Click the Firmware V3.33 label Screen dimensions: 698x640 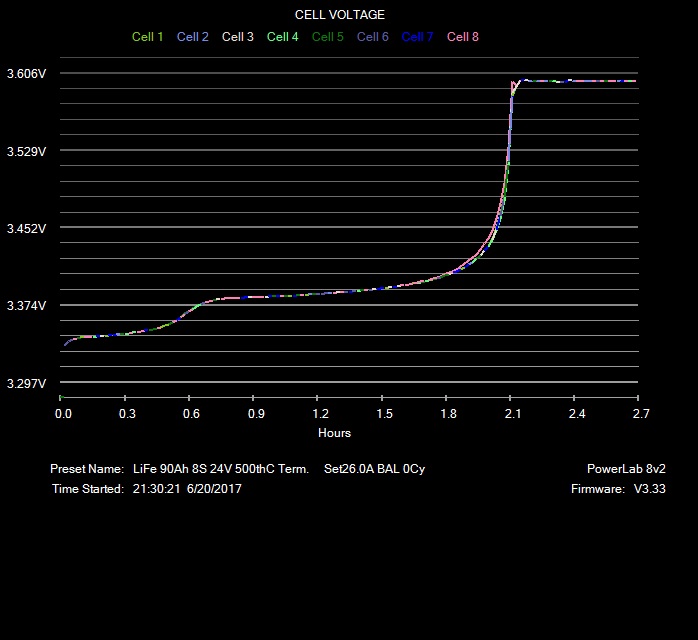pos(611,489)
